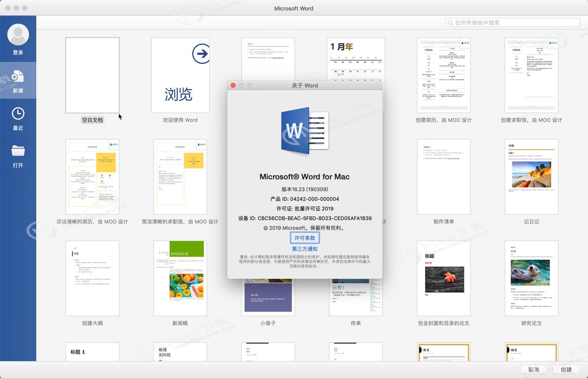
Task: Select the 新闻稿 template
Action: [180, 278]
